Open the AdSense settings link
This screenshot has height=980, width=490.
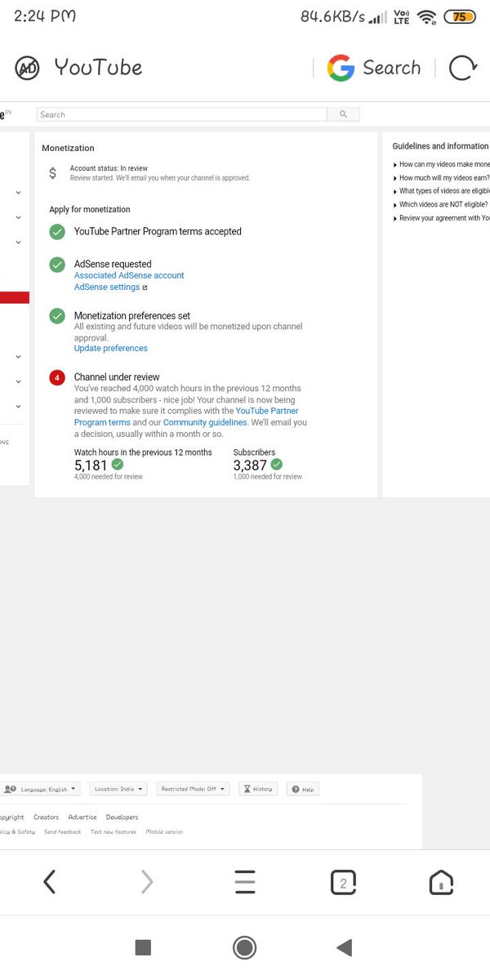(x=107, y=287)
